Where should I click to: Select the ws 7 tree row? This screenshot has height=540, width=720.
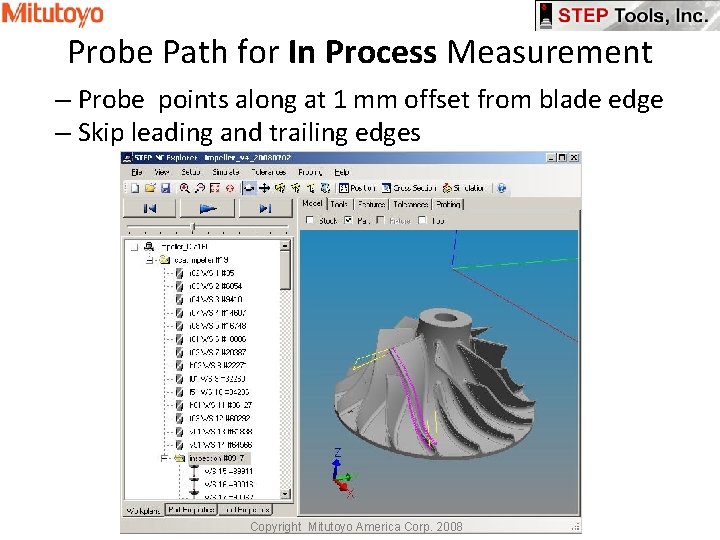coord(218,352)
